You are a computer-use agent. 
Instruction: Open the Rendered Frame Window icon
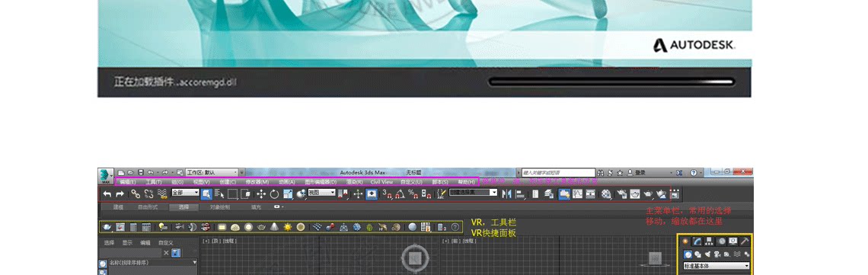(635, 194)
